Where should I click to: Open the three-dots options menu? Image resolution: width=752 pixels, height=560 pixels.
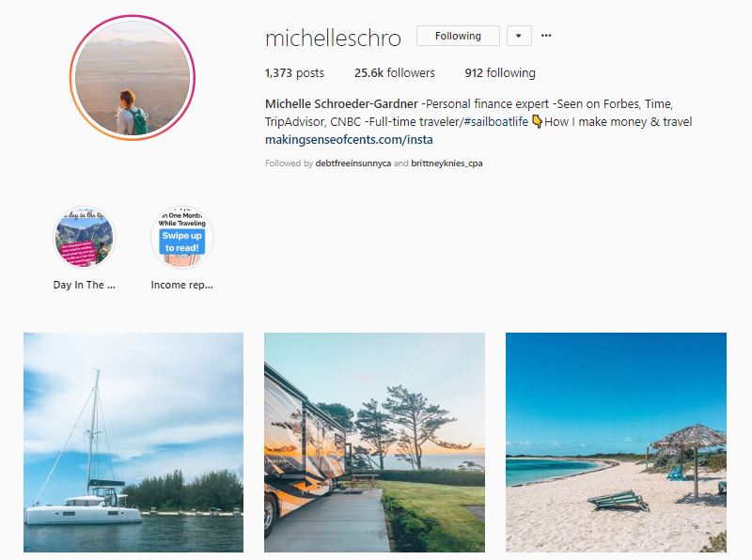click(x=546, y=36)
